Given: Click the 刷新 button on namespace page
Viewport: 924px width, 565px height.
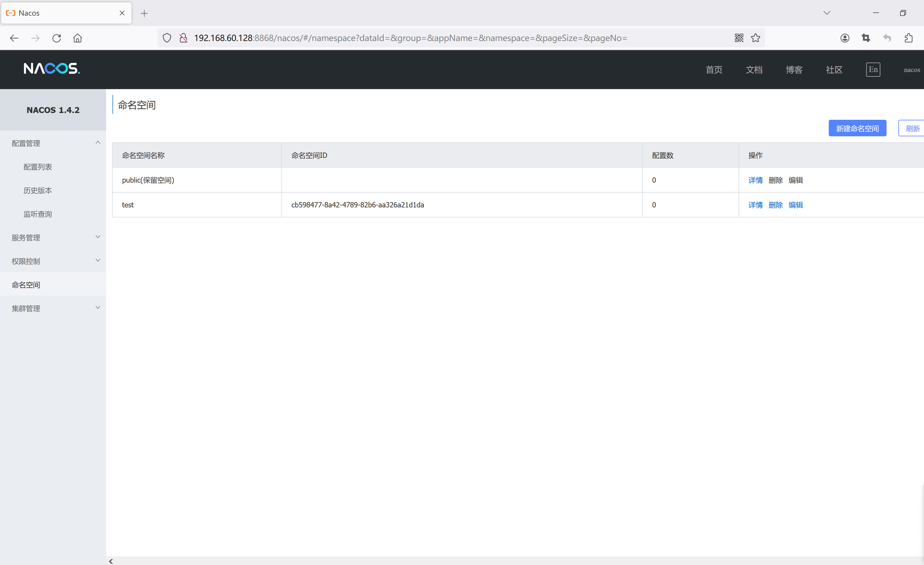Looking at the screenshot, I should tap(913, 128).
